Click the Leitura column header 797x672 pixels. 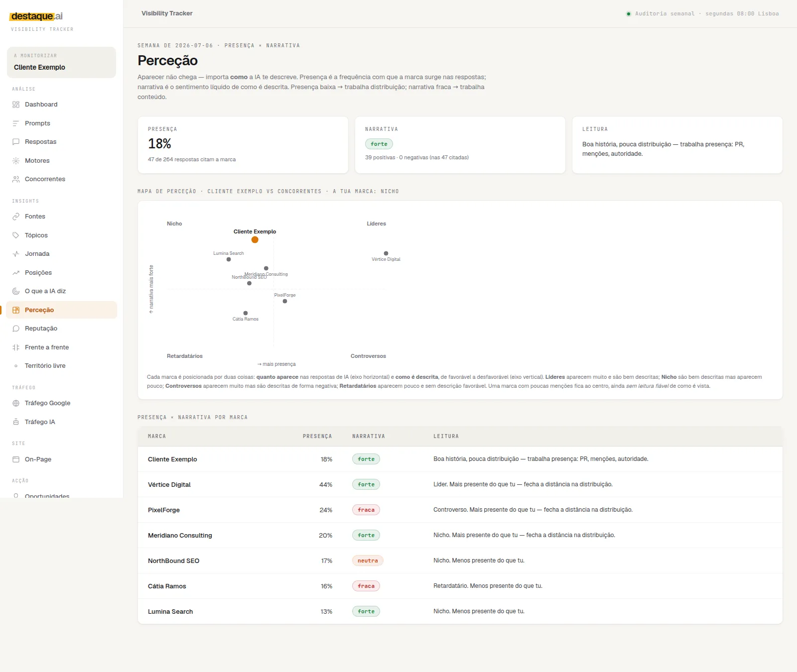click(446, 437)
